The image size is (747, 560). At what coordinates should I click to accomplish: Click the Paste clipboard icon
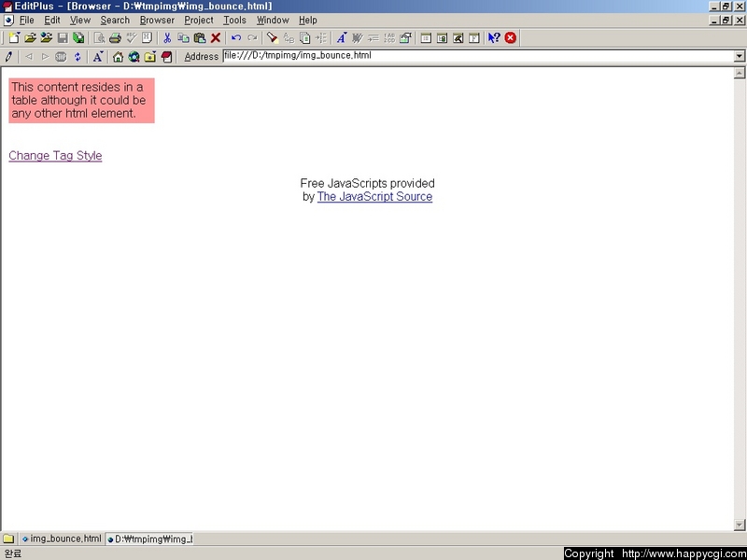(200, 38)
